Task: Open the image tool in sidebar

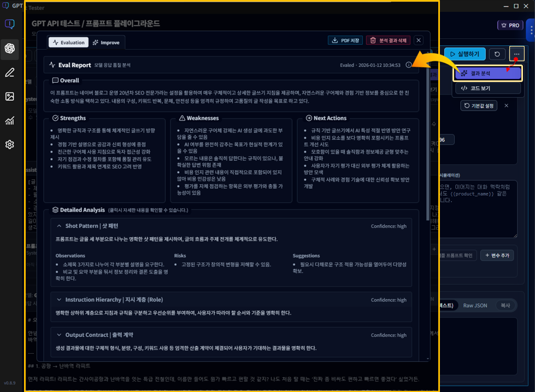Action: [x=9, y=97]
